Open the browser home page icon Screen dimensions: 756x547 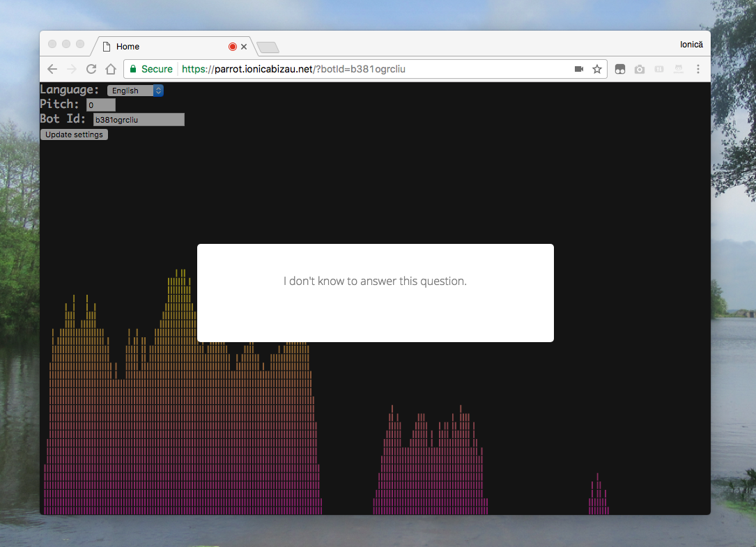[x=111, y=69]
